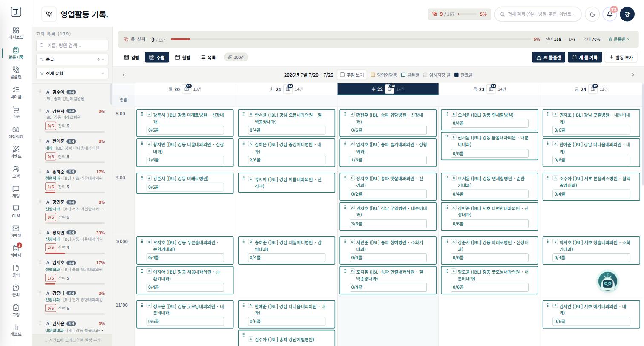Open 활동기록 in the sidebar
This screenshot has width=644, height=346.
tap(16, 53)
